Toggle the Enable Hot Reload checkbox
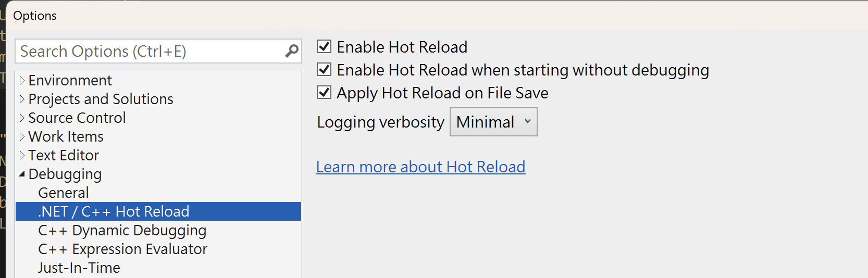 pyautogui.click(x=324, y=47)
